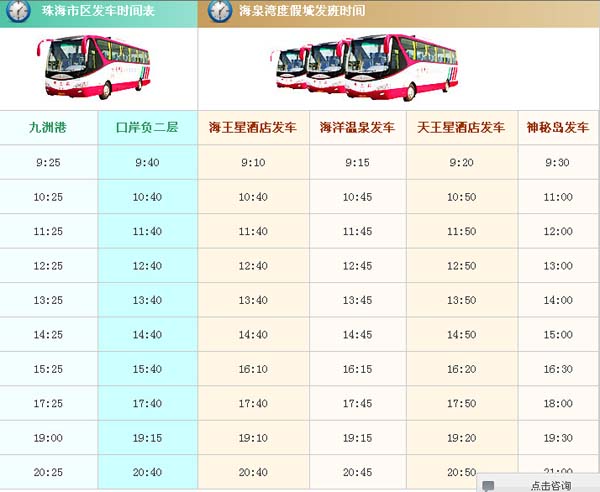Select the 9:10 time under 海王星酒店发车

pos(253,163)
